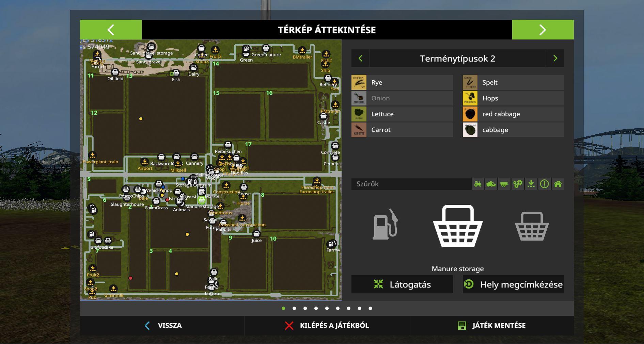
Task: Click the exclamation mark missions filter
Action: [x=544, y=184]
